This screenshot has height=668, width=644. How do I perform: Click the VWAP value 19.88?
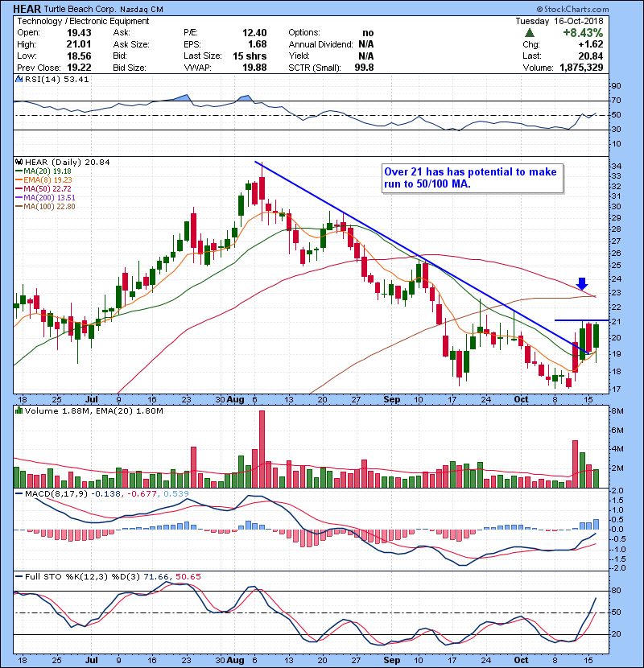tap(254, 68)
